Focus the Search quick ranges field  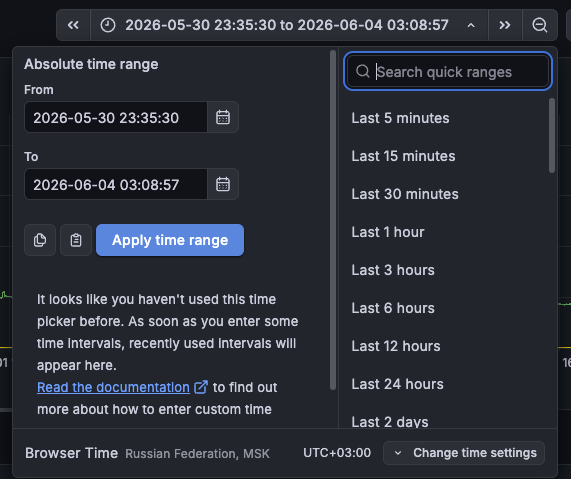click(x=448, y=71)
